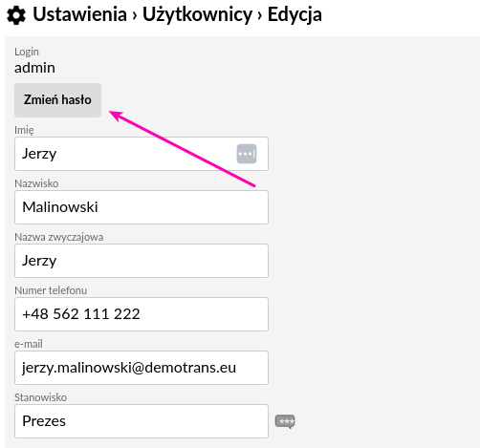Click the Imię label above the first field
Image resolution: width=480 pixels, height=448 pixels.
[24, 130]
